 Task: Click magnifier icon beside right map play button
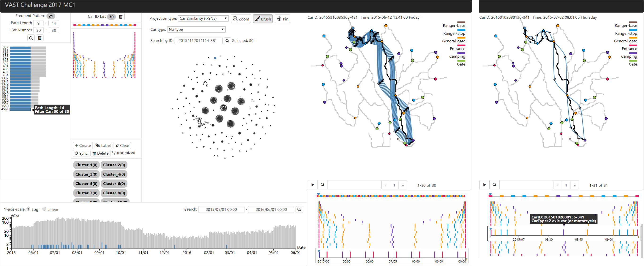click(494, 185)
